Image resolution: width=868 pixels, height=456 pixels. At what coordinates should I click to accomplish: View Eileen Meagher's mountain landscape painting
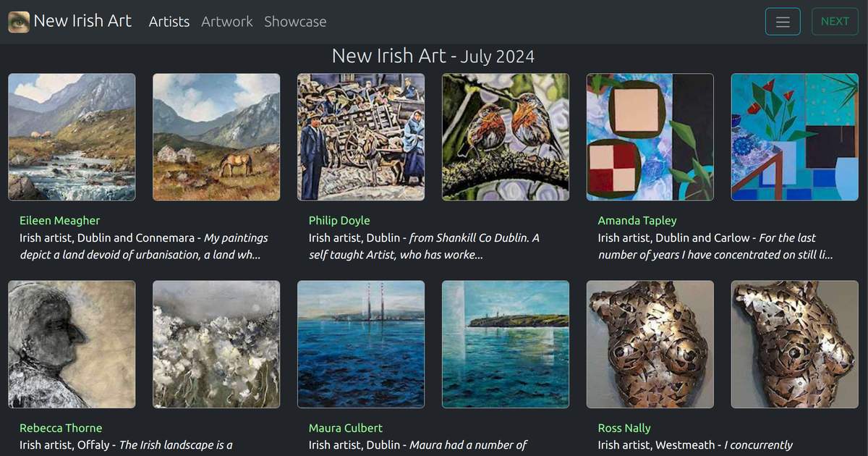click(x=72, y=137)
